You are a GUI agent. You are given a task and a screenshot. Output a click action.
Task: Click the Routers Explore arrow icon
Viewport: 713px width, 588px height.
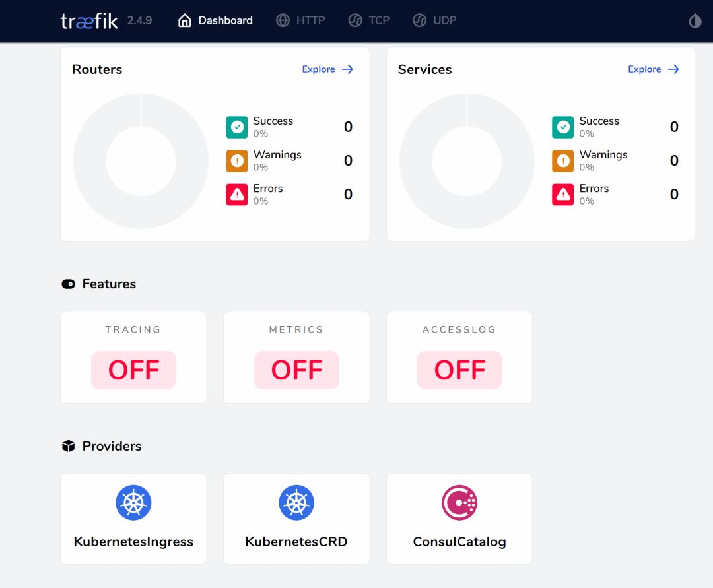coord(347,69)
